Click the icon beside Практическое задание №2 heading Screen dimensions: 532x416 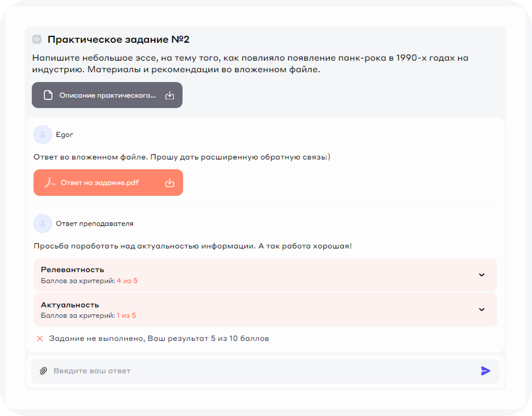(x=37, y=39)
